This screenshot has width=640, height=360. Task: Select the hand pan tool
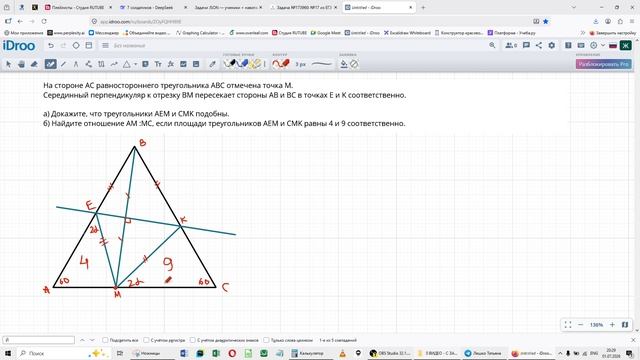pyautogui.click(x=21, y=64)
